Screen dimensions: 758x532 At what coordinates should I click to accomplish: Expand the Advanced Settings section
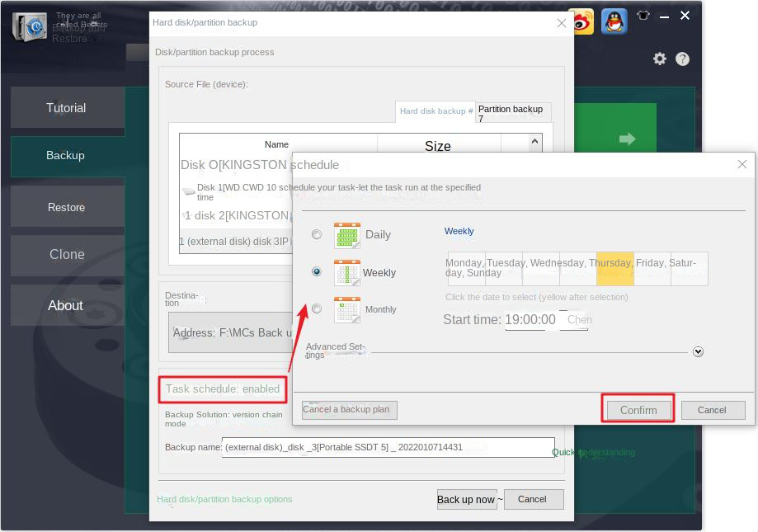698,351
